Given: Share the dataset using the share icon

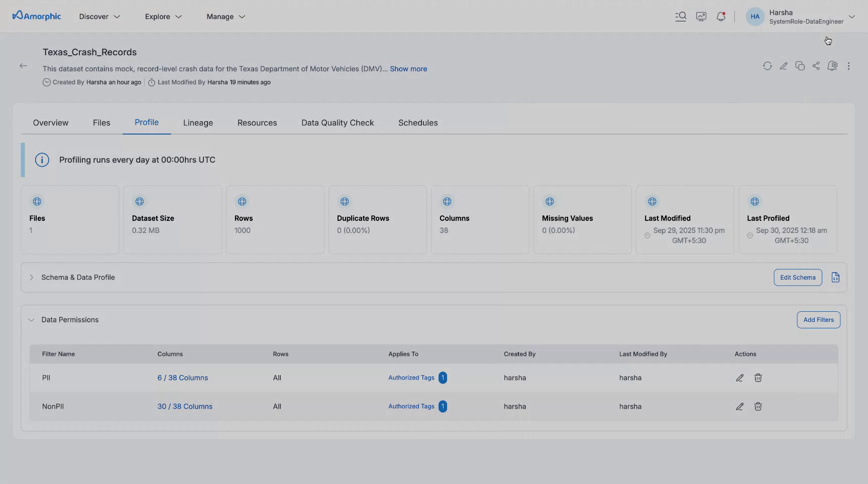Looking at the screenshot, I should [816, 66].
